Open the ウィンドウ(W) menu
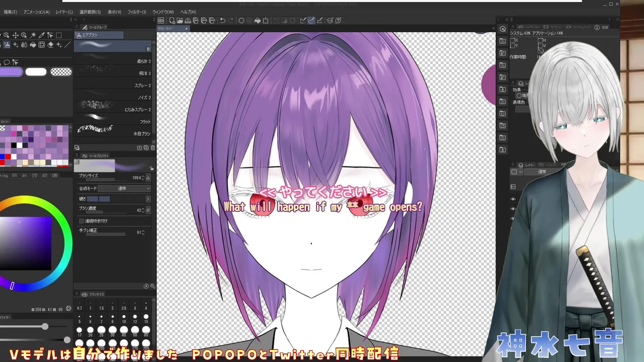Screen dimensions: 644x362 coord(163,12)
